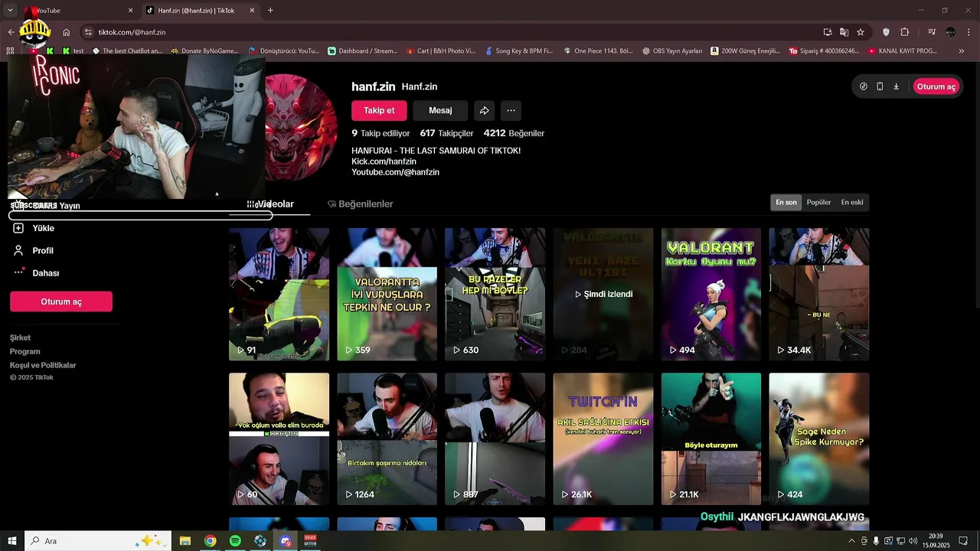Click the Takip ediliyor following count
The height and width of the screenshot is (551, 980).
pos(381,133)
